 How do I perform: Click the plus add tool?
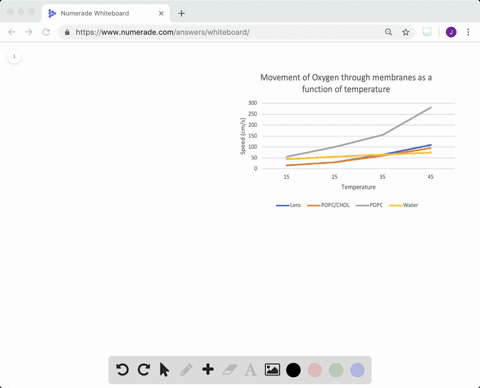tap(208, 370)
